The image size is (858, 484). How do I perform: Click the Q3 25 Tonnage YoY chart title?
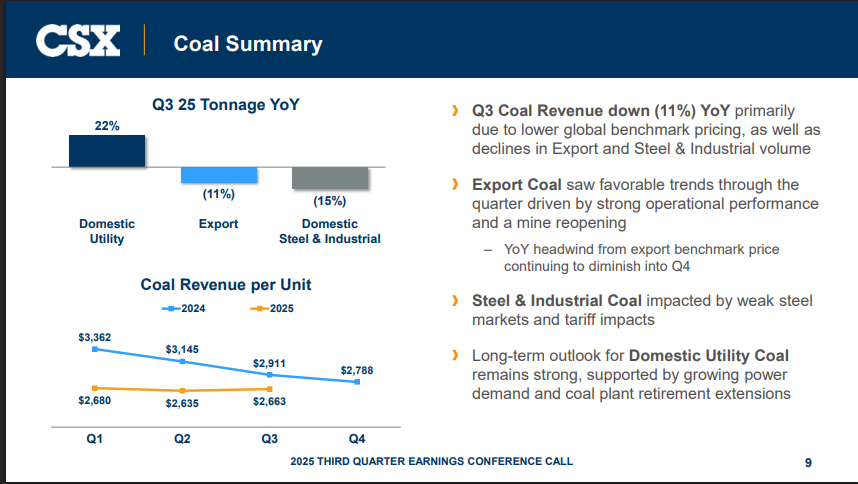(x=225, y=103)
